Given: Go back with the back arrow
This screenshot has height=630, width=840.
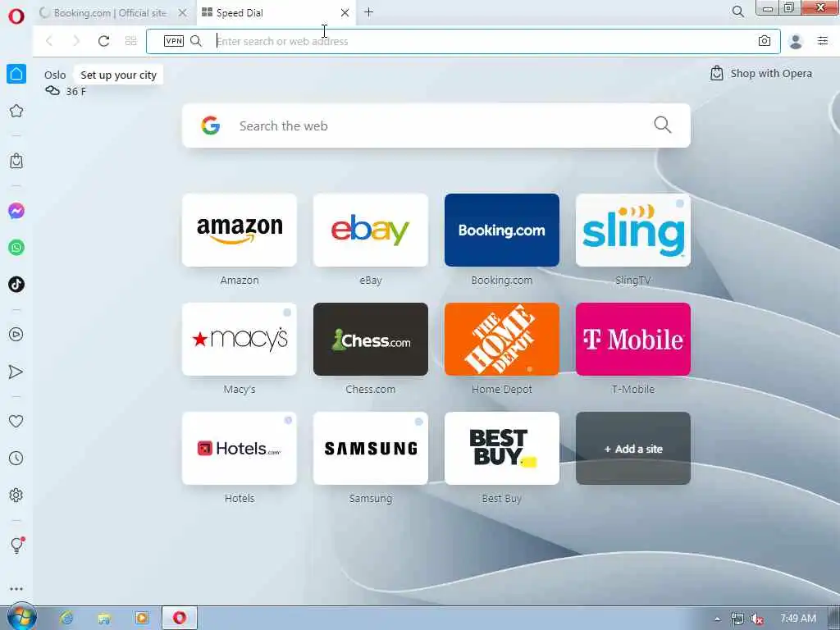Looking at the screenshot, I should 49,41.
